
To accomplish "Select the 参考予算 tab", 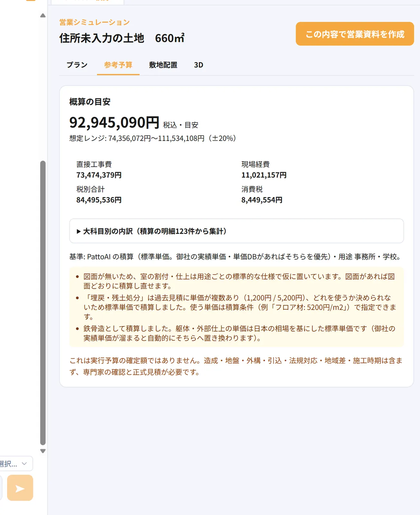I will pyautogui.click(x=118, y=65).
